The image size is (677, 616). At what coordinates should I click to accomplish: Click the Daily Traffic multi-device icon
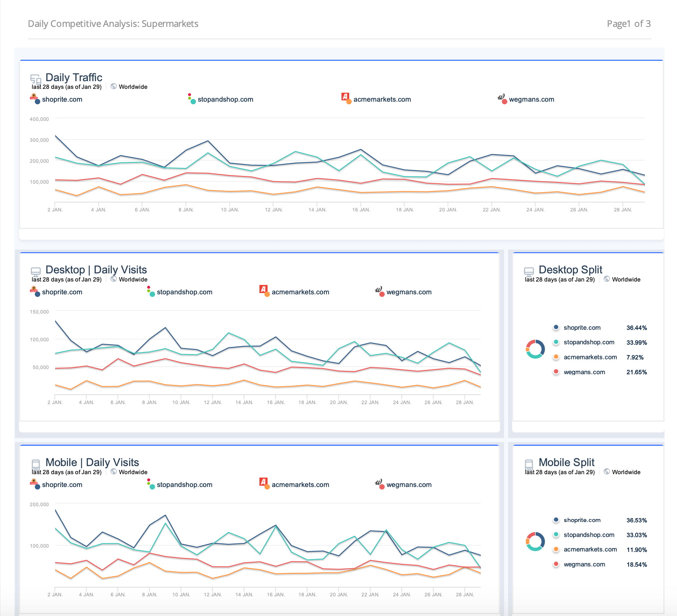[x=36, y=79]
